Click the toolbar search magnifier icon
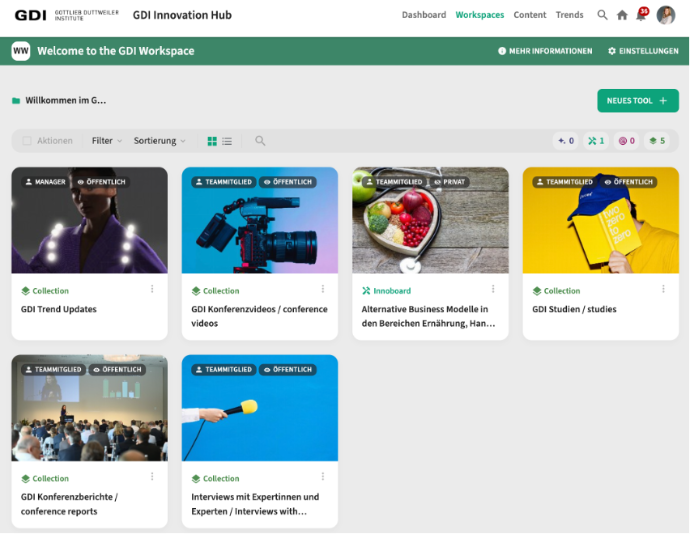This screenshot has width=690, height=534. click(x=260, y=141)
